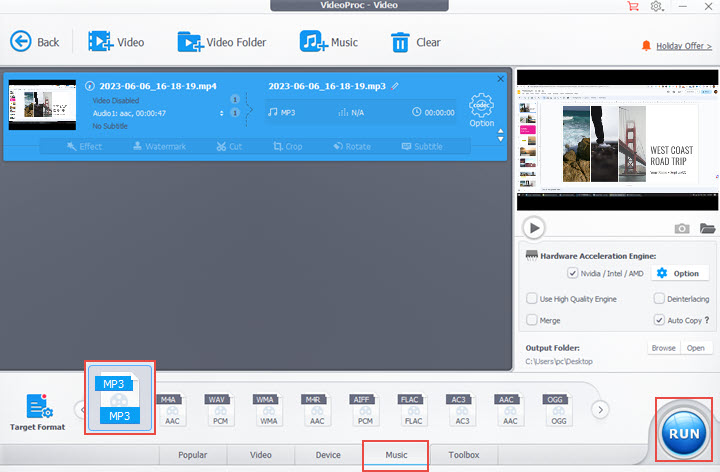Open hardware acceleration Option button
Image resolution: width=720 pixels, height=472 pixels.
(681, 273)
